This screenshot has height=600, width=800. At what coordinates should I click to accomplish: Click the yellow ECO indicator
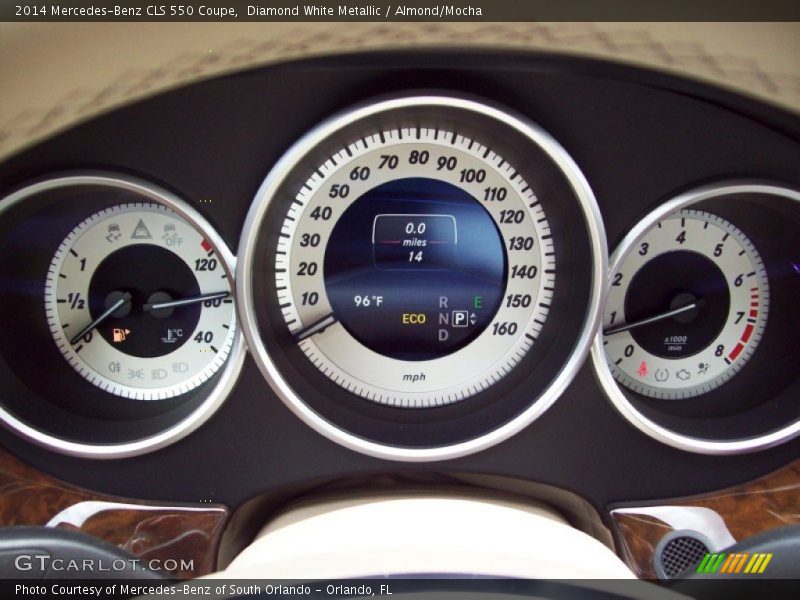[x=414, y=319]
